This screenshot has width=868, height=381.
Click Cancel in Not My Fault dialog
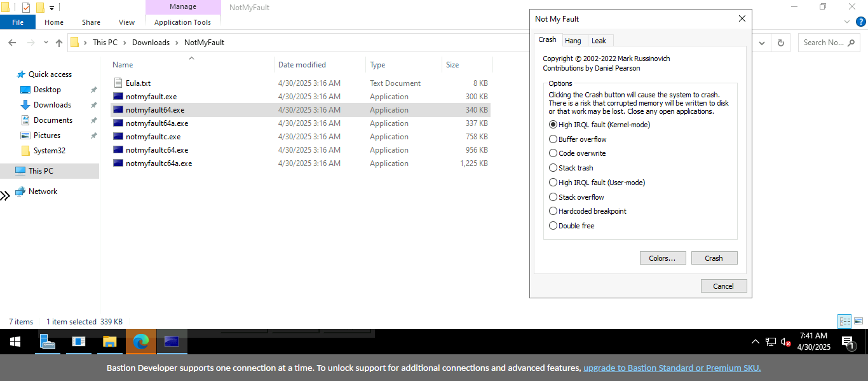coord(724,286)
